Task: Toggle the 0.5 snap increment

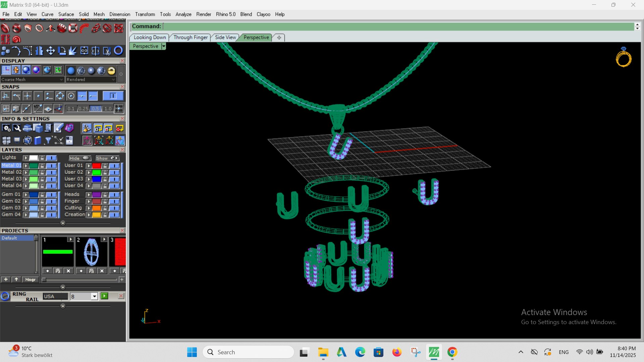Action: click(x=96, y=108)
